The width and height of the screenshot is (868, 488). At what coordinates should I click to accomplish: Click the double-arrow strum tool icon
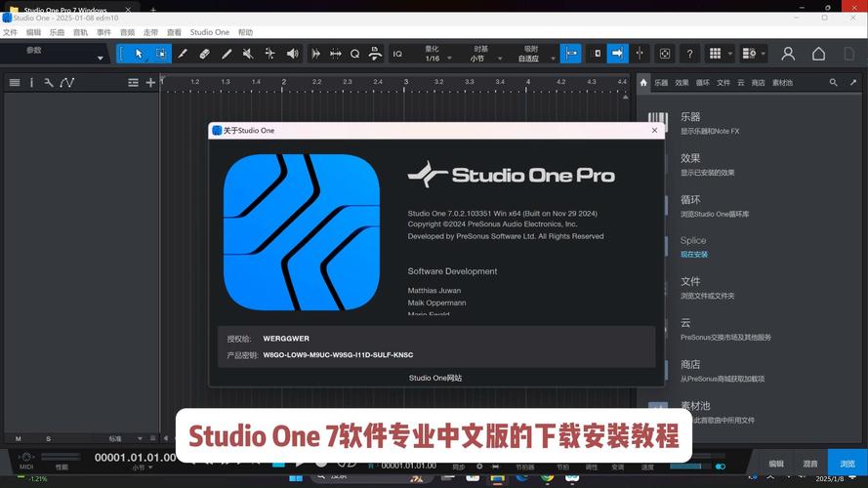(x=316, y=54)
